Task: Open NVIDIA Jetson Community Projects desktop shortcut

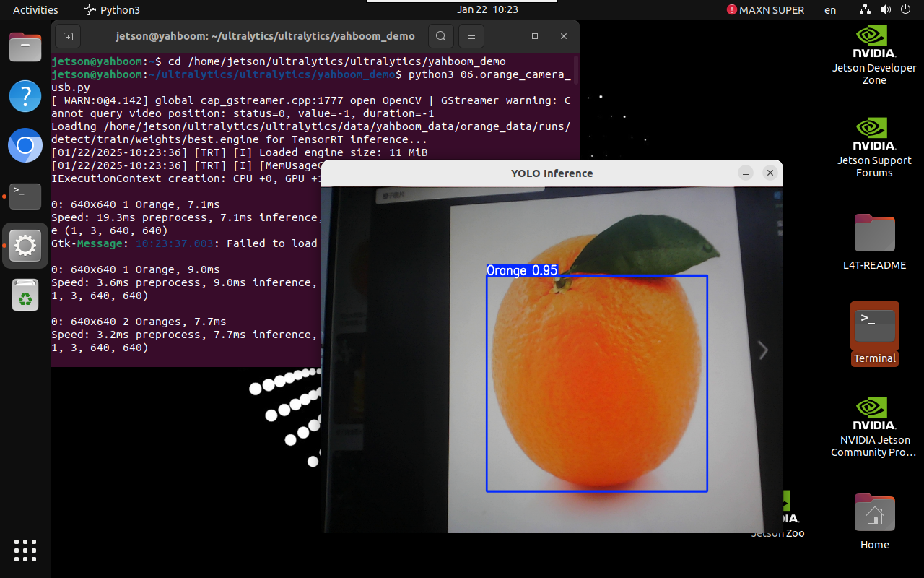Action: [874, 426]
